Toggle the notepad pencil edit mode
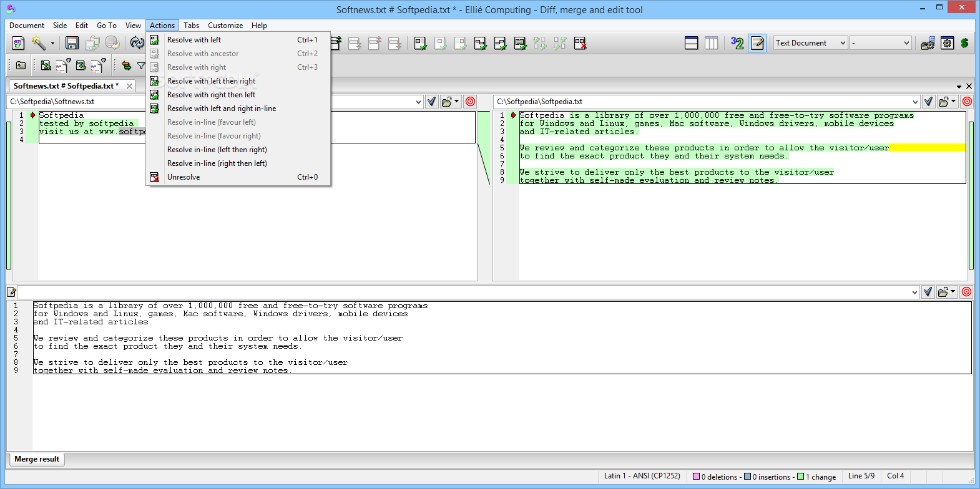Screen dimensions: 980x489 757,43
